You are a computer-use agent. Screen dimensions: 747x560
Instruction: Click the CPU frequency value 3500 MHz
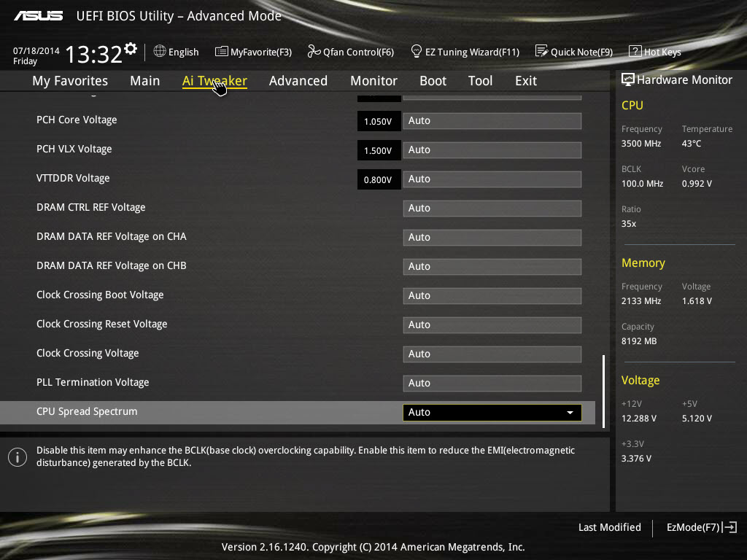(641, 144)
